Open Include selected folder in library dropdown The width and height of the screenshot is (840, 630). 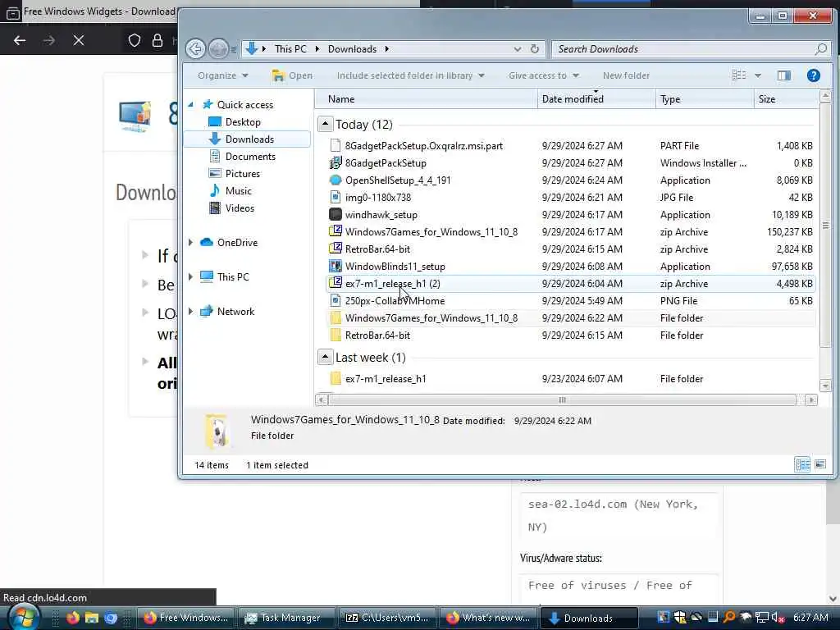(x=410, y=75)
